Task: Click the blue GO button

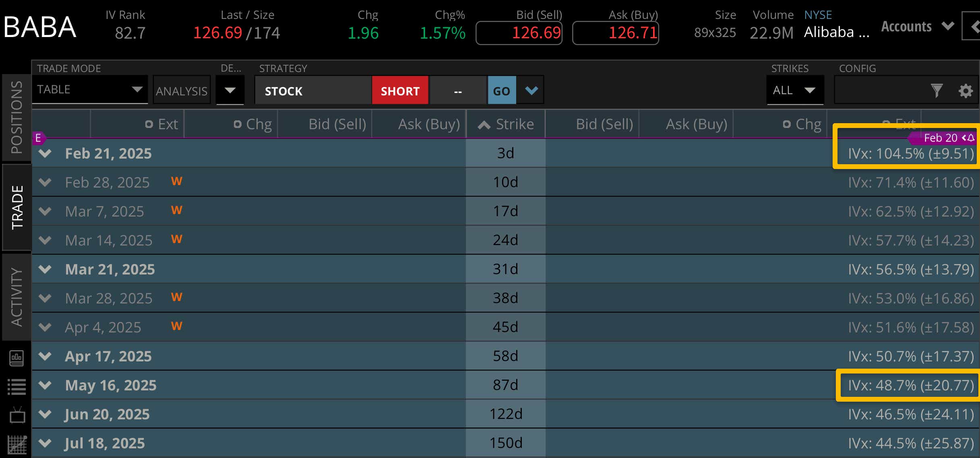Action: [501, 91]
